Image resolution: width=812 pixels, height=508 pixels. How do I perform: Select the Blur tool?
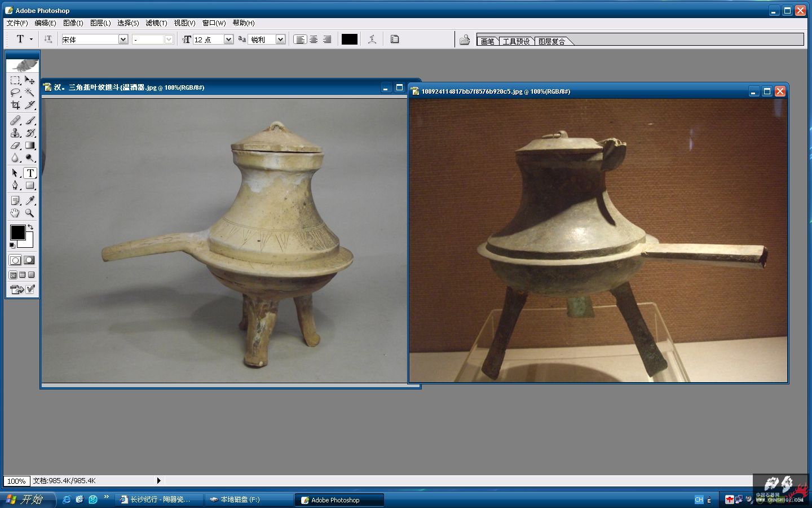coord(15,157)
